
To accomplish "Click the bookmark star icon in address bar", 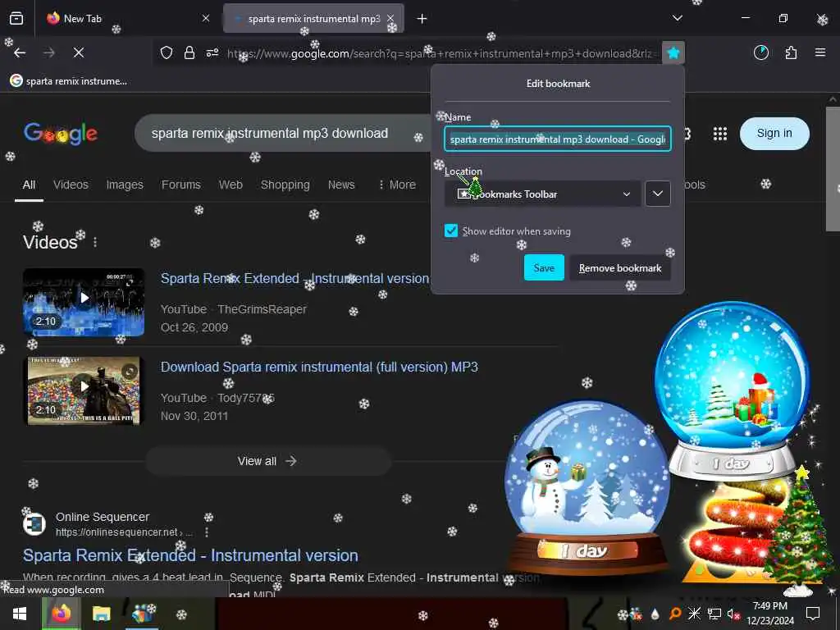I will click(x=673, y=52).
